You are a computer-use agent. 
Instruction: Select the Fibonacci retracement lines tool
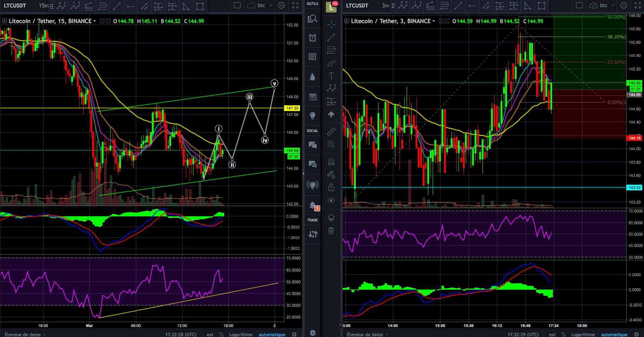tap(331, 50)
